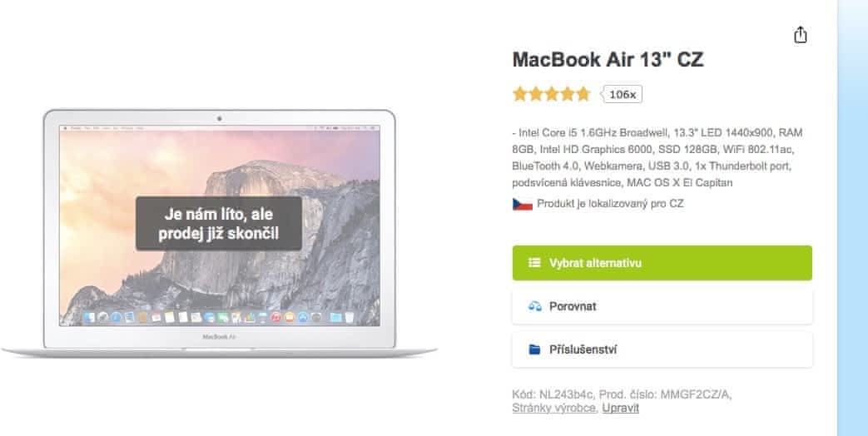Open Porovnat to compare products
This screenshot has height=436, width=868.
662,306
